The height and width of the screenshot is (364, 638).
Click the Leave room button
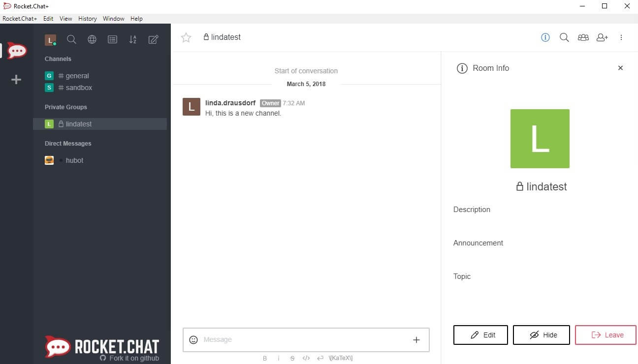pos(606,335)
